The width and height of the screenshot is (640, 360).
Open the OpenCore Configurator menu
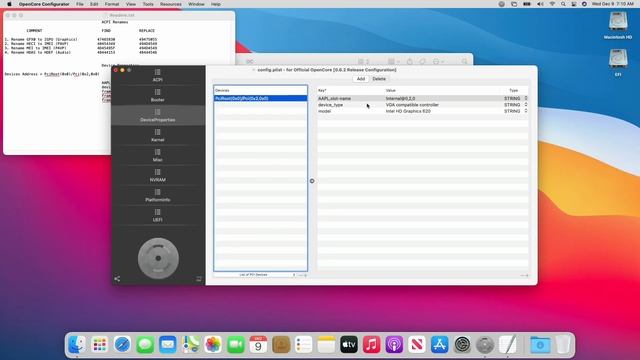coord(44,4)
